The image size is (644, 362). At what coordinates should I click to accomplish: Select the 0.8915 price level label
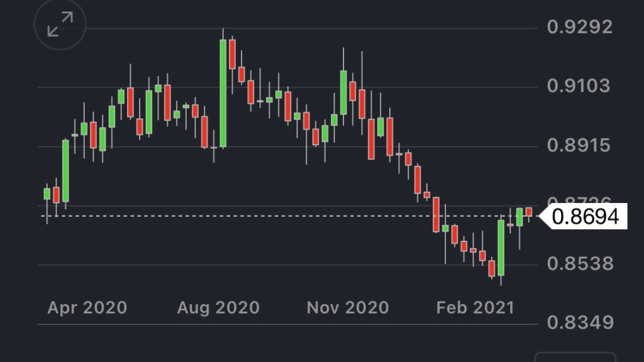tap(579, 145)
